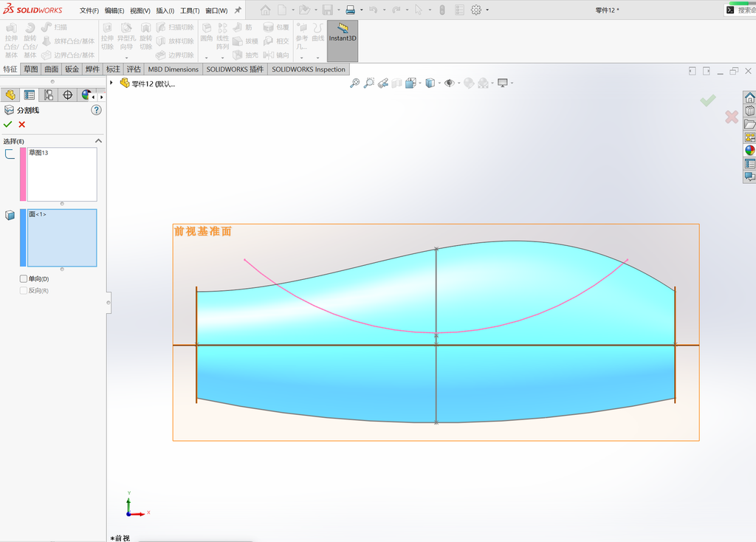The image size is (756, 542).
Task: Click the View Settings monitor icon
Action: 502,83
